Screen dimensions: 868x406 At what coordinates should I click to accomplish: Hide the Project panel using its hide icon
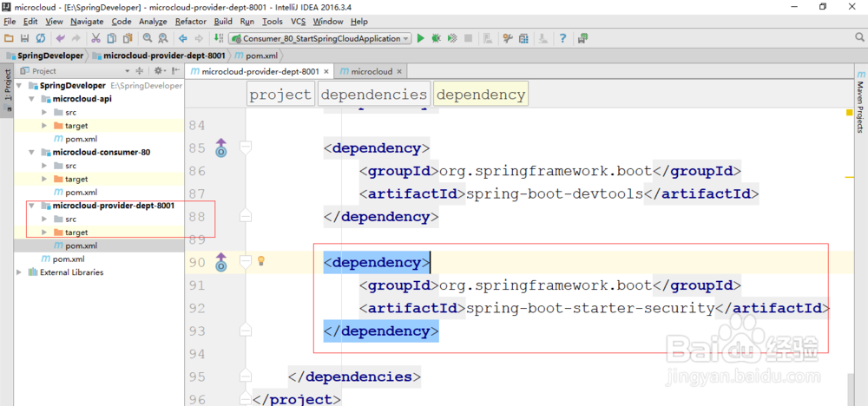tap(175, 71)
